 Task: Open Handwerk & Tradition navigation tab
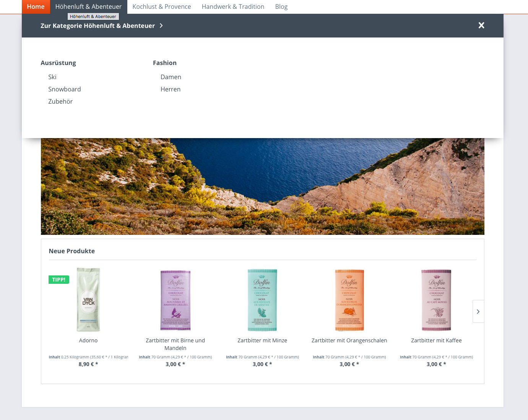[233, 7]
